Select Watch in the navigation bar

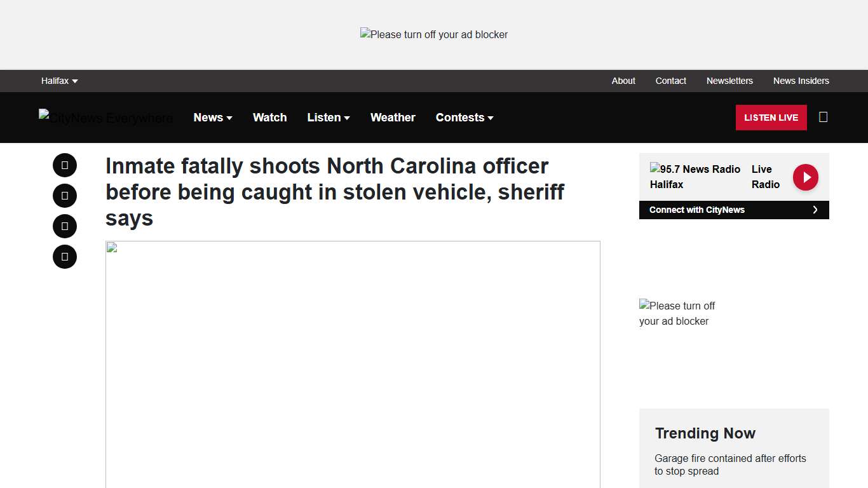[269, 118]
